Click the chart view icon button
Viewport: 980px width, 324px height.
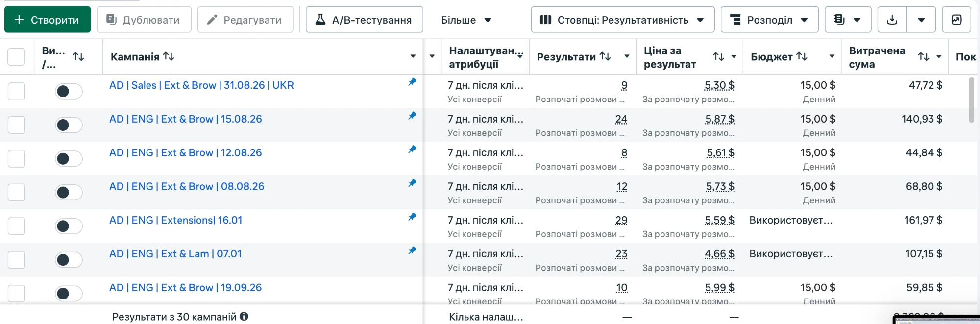click(x=956, y=20)
